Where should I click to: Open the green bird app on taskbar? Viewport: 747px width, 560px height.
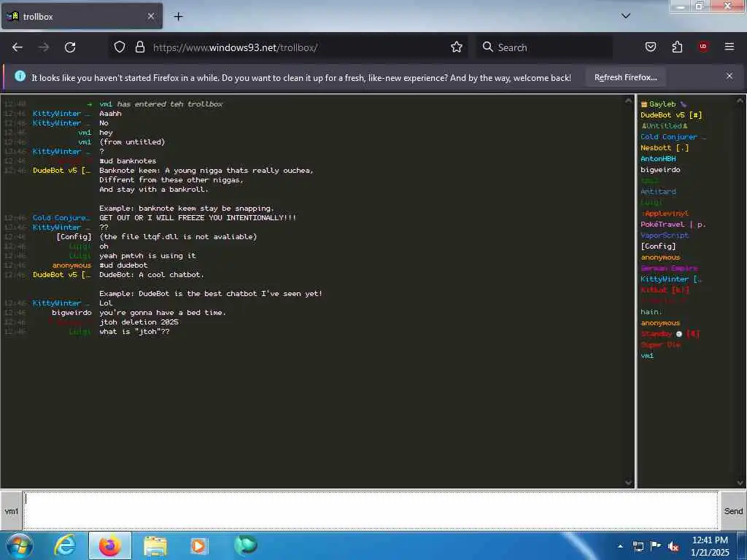pos(246,545)
